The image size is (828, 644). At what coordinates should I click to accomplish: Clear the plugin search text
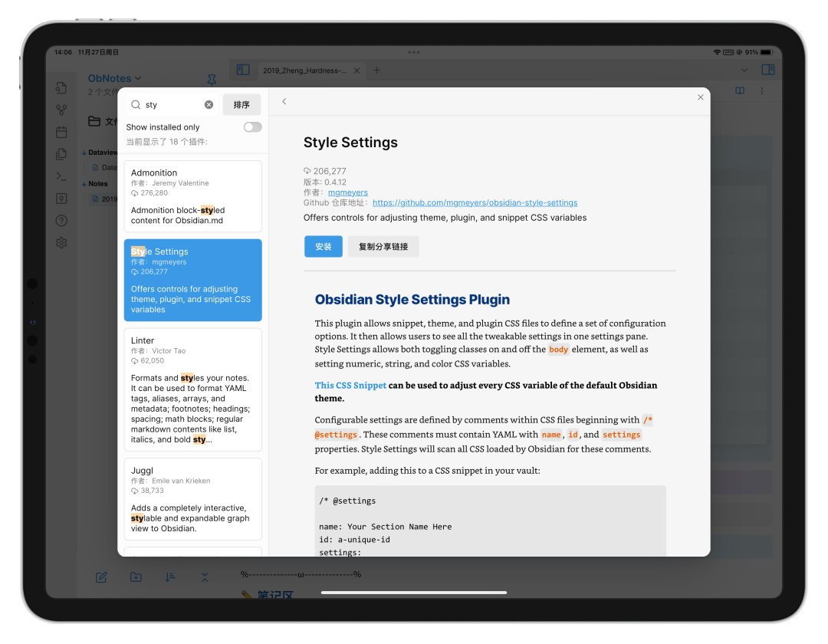click(209, 105)
